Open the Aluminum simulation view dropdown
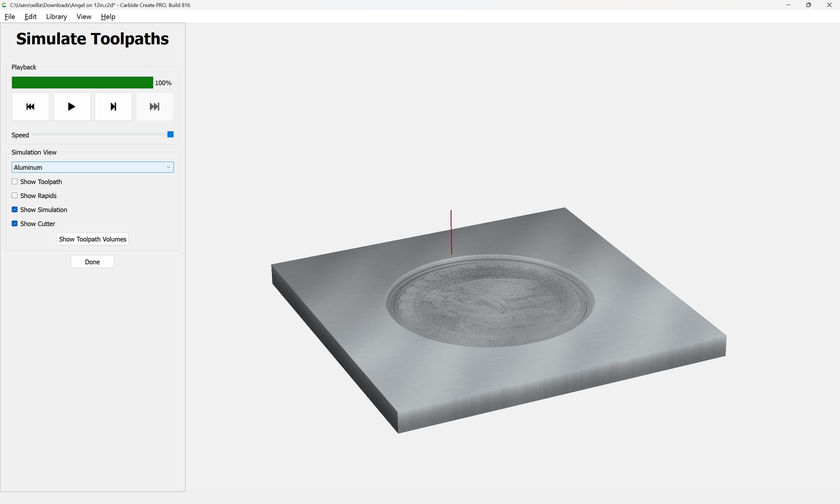This screenshot has width=840, height=504. (x=92, y=167)
